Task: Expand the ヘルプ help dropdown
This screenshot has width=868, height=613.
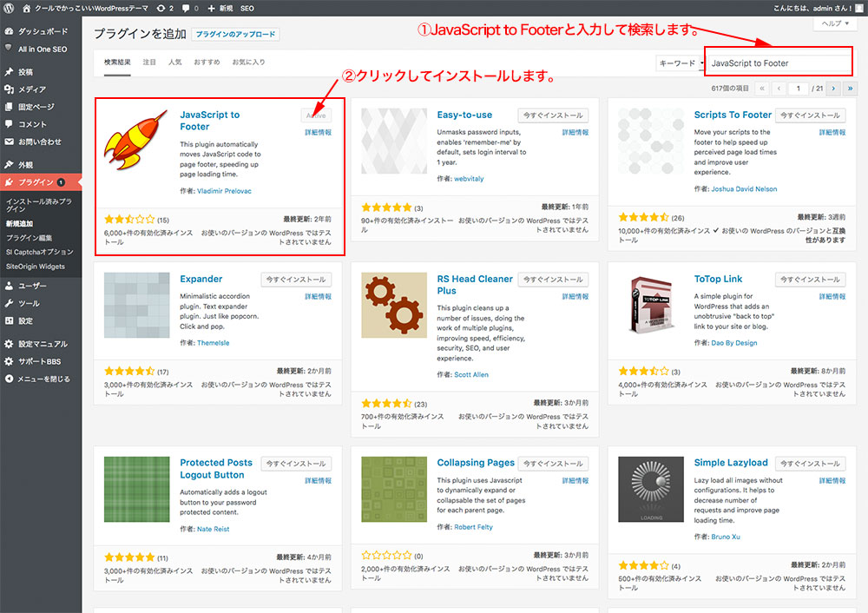Action: 835,23
